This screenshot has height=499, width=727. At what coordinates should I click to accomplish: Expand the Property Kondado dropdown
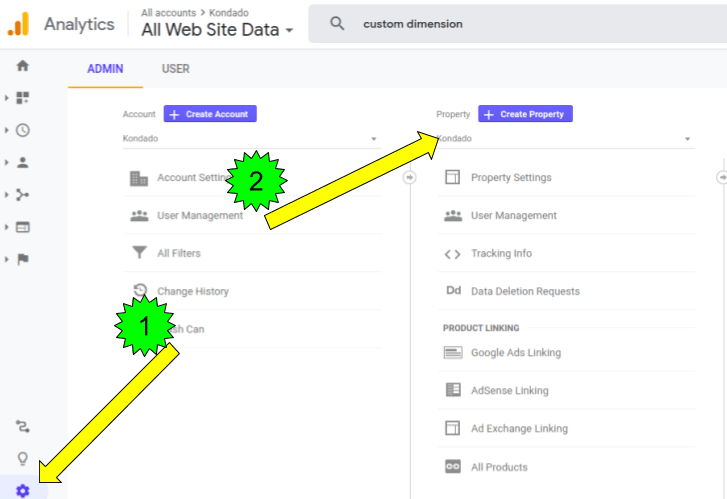[565, 139]
